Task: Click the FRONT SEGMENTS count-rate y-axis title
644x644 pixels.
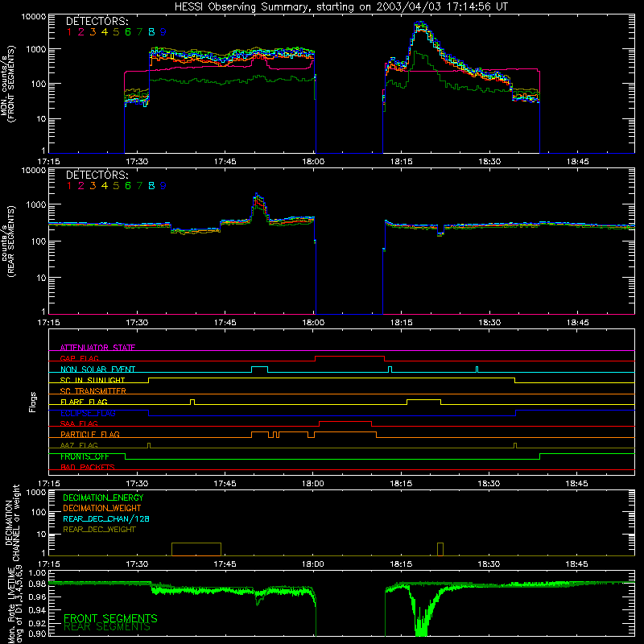Action: pyautogui.click(x=7, y=84)
